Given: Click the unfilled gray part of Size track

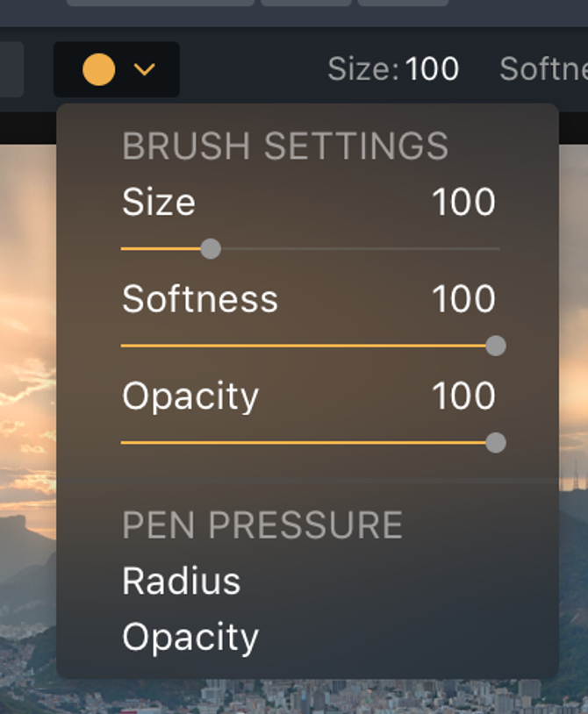Looking at the screenshot, I should pyautogui.click(x=361, y=249).
